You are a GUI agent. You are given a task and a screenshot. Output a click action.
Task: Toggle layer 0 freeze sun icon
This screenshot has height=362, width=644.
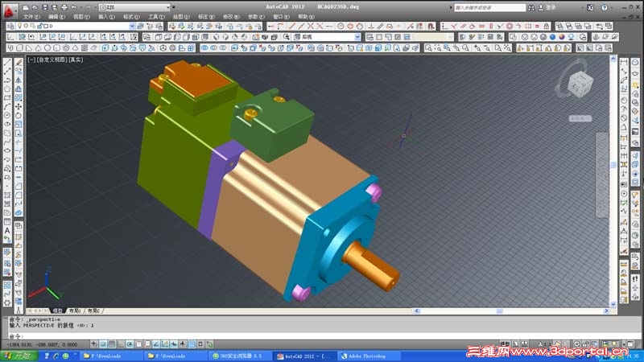[26, 26]
